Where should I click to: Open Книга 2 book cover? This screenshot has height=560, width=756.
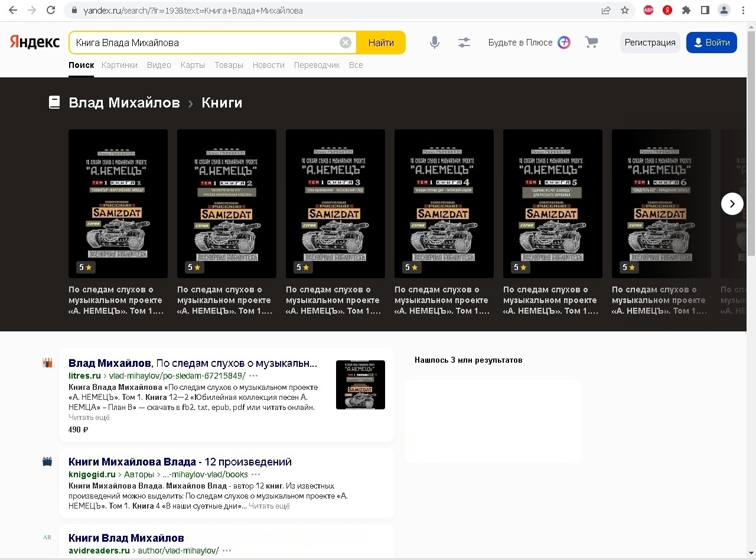(227, 204)
